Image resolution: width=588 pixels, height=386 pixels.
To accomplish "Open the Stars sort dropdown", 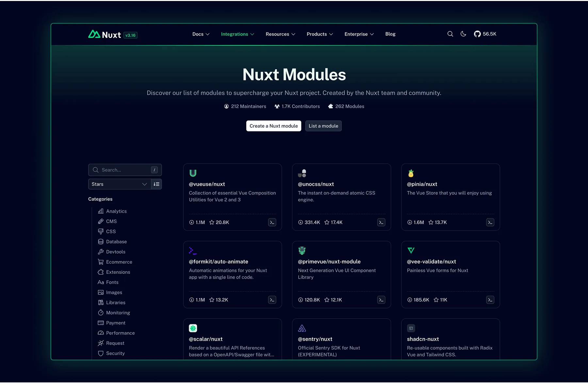I will (120, 184).
